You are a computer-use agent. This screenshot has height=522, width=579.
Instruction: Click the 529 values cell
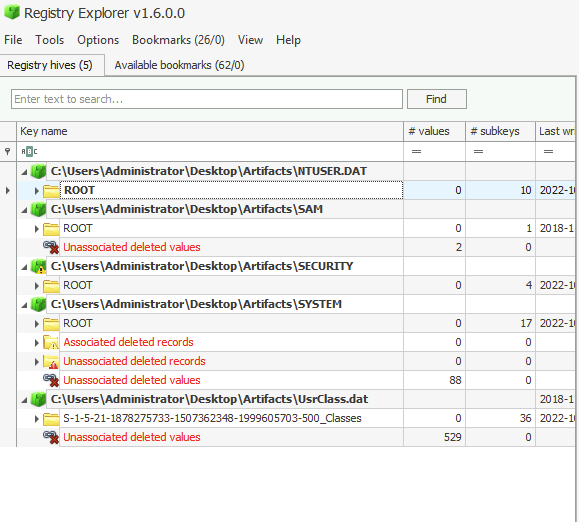pyautogui.click(x=434, y=437)
